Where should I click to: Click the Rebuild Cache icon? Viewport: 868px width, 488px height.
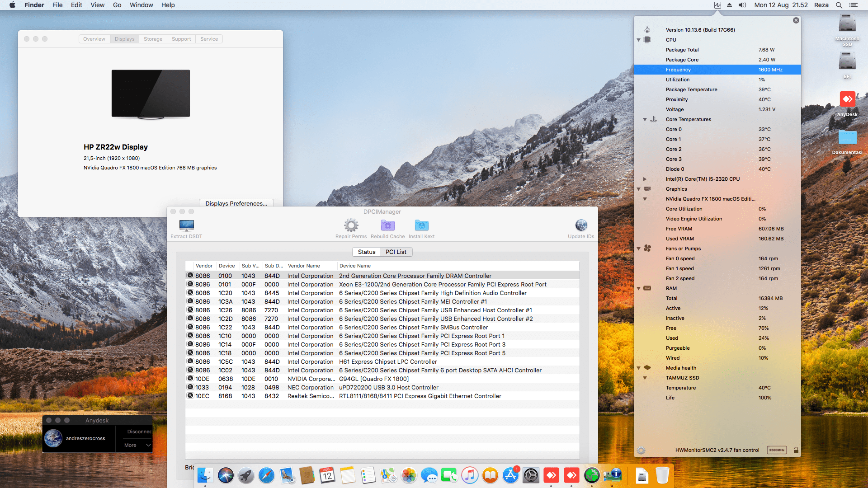click(387, 225)
